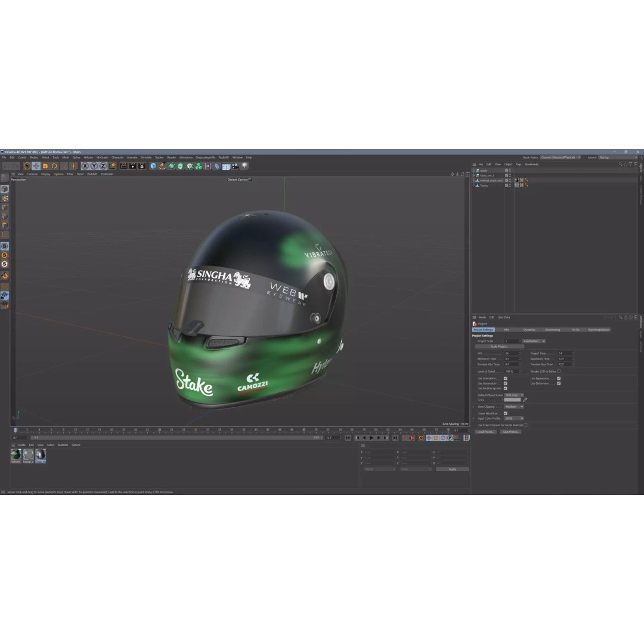
Task: Click the Default Object Color swatch
Action: (512, 400)
